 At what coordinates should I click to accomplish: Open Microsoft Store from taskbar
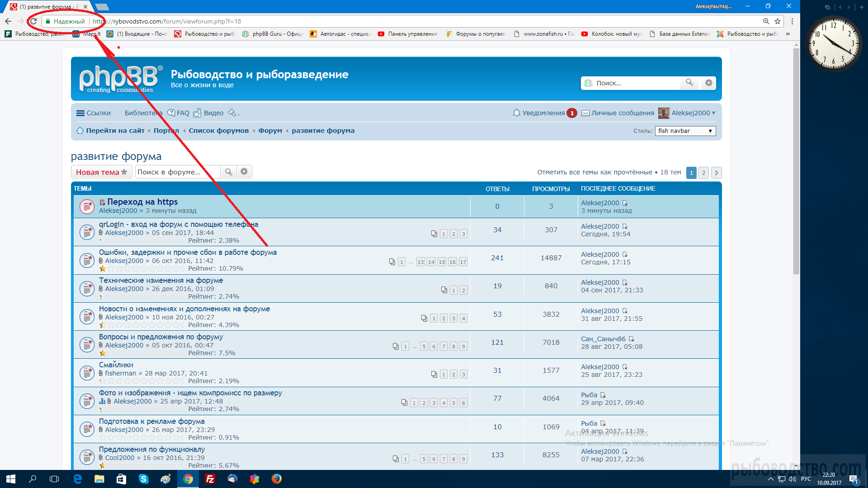tap(122, 479)
